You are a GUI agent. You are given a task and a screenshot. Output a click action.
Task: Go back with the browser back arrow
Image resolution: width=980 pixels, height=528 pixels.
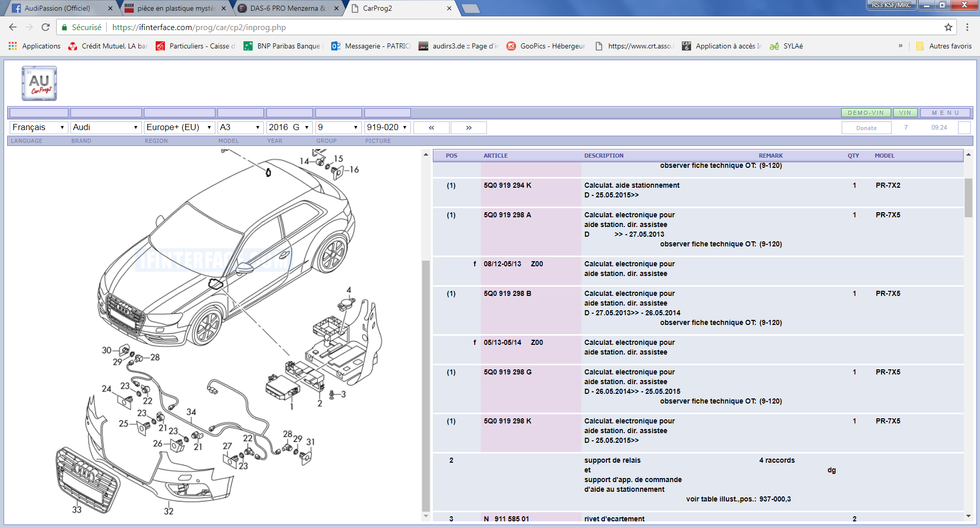[x=13, y=28]
